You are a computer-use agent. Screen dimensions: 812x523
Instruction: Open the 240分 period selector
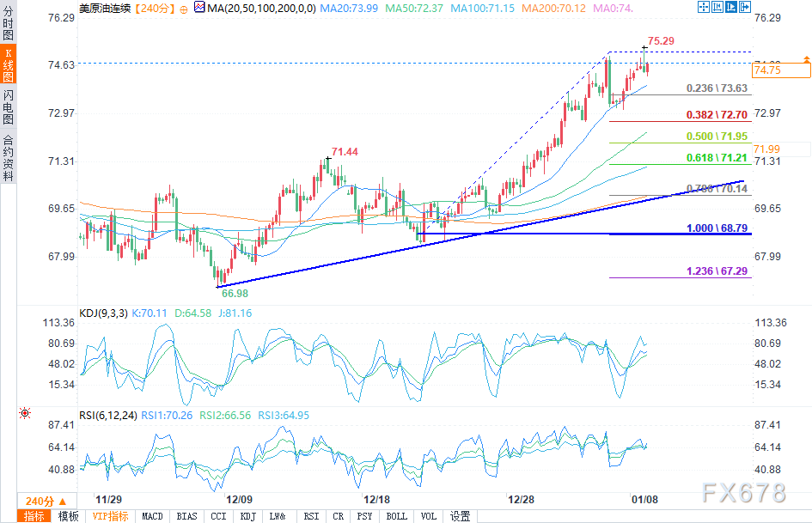pyautogui.click(x=46, y=502)
